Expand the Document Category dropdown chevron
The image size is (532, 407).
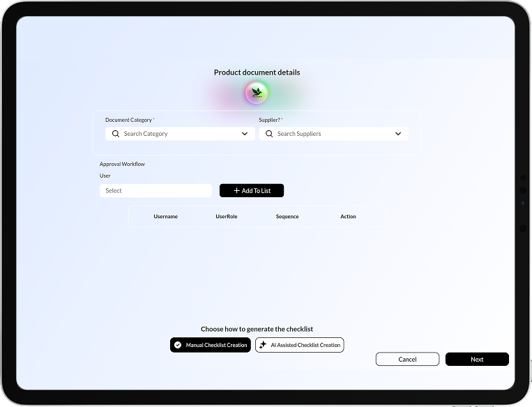[245, 134]
